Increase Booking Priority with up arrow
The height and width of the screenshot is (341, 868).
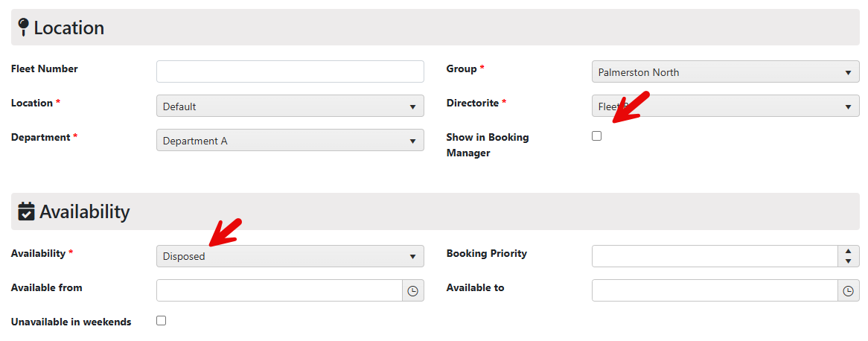848,251
